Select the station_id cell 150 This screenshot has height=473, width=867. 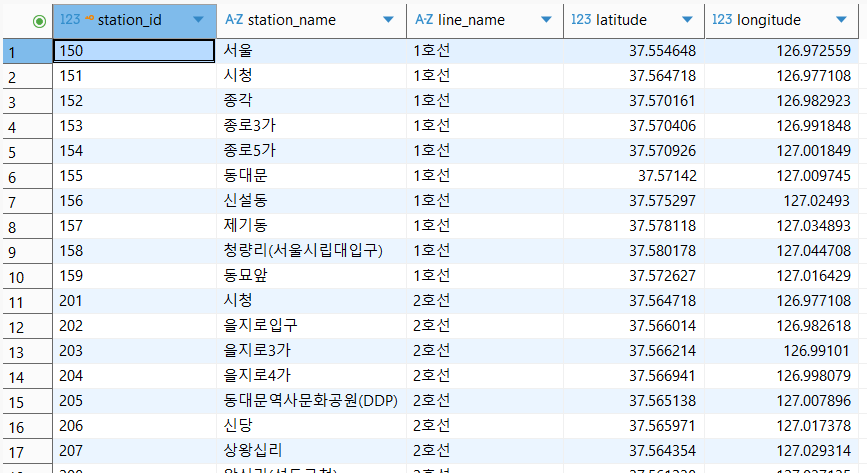(x=134, y=51)
